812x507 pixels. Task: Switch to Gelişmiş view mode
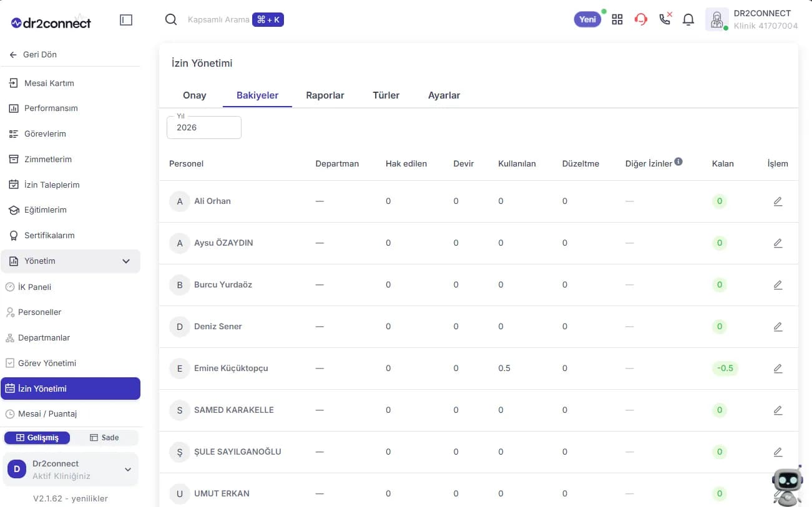click(x=37, y=438)
